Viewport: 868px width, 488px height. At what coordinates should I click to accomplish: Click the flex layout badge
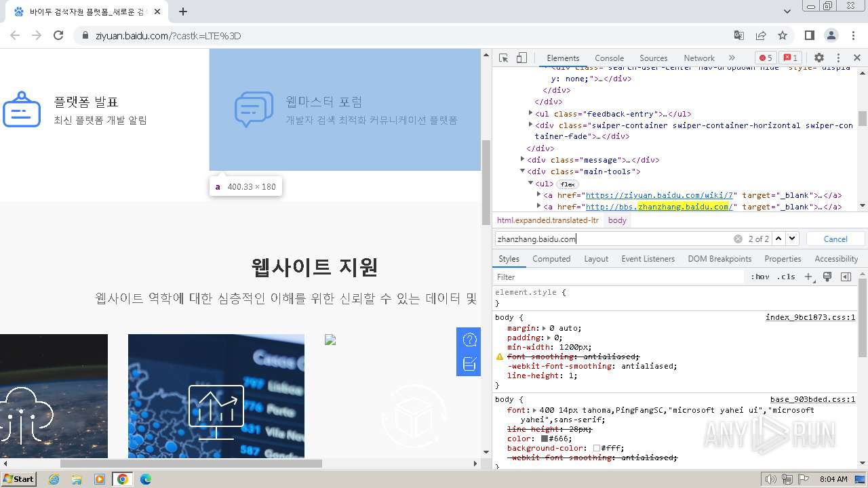[x=568, y=184]
